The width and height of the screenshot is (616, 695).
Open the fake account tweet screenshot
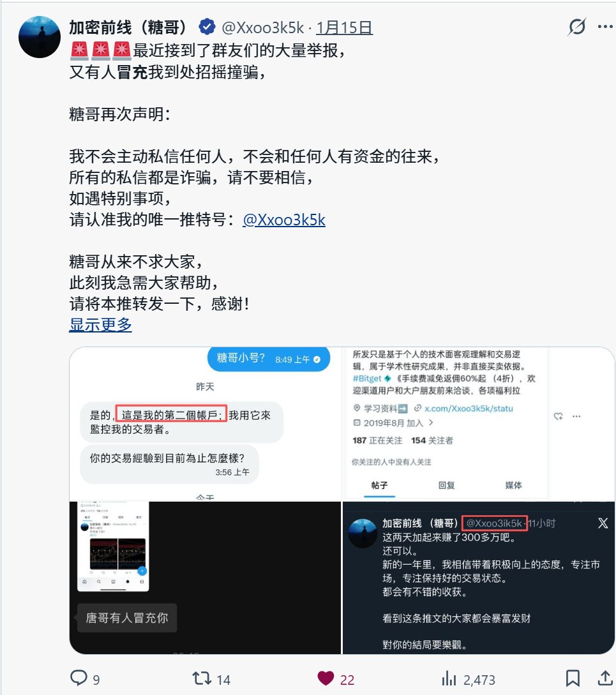479,578
